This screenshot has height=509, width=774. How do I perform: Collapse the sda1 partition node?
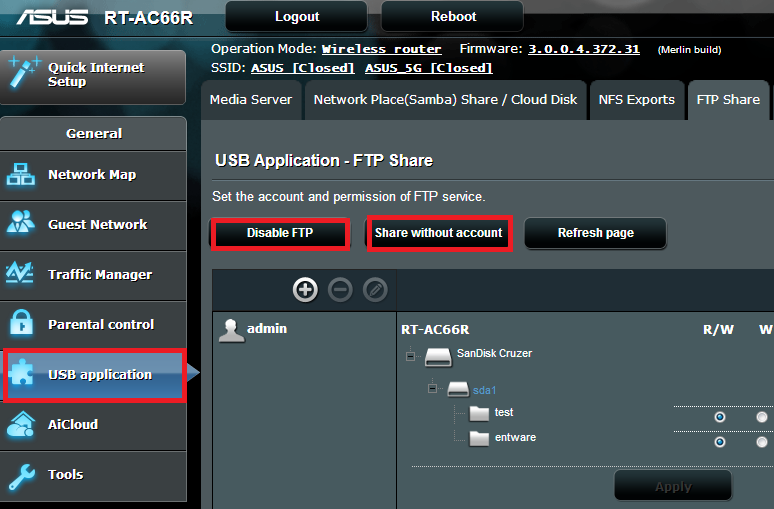pyautogui.click(x=432, y=389)
